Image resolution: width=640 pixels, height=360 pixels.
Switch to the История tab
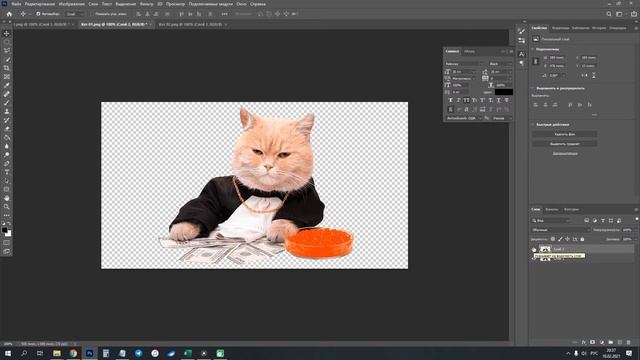(x=599, y=28)
